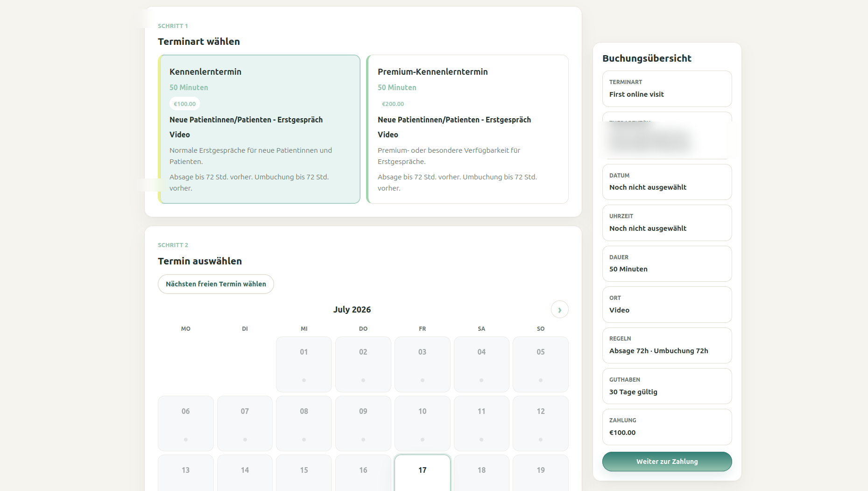
Task: Select the Premium-Kennenlerntermin appointment card
Action: coord(467,129)
